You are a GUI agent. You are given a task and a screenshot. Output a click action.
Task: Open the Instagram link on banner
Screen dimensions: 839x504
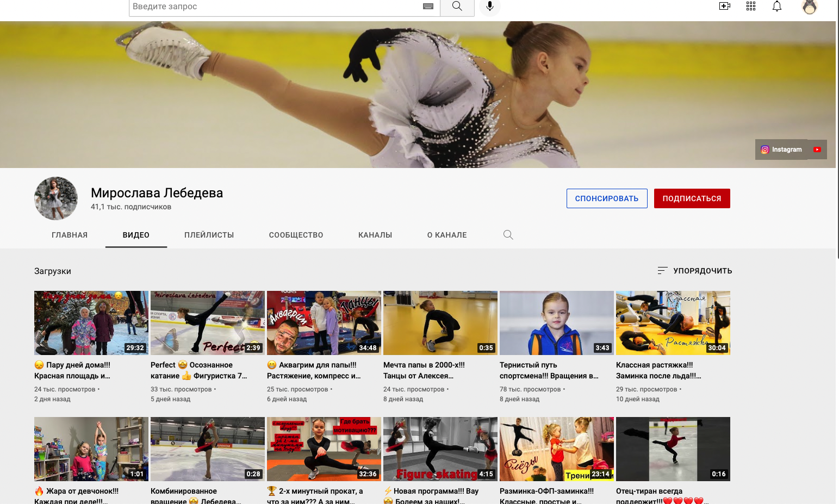point(781,150)
